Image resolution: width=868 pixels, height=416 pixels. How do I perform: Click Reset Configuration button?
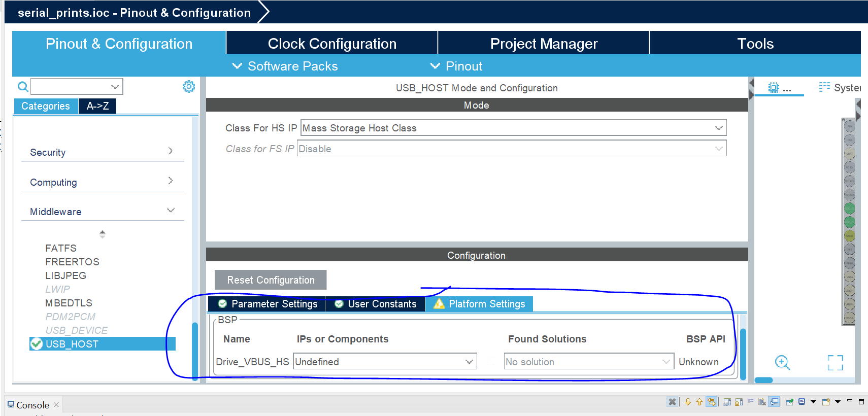pyautogui.click(x=271, y=280)
